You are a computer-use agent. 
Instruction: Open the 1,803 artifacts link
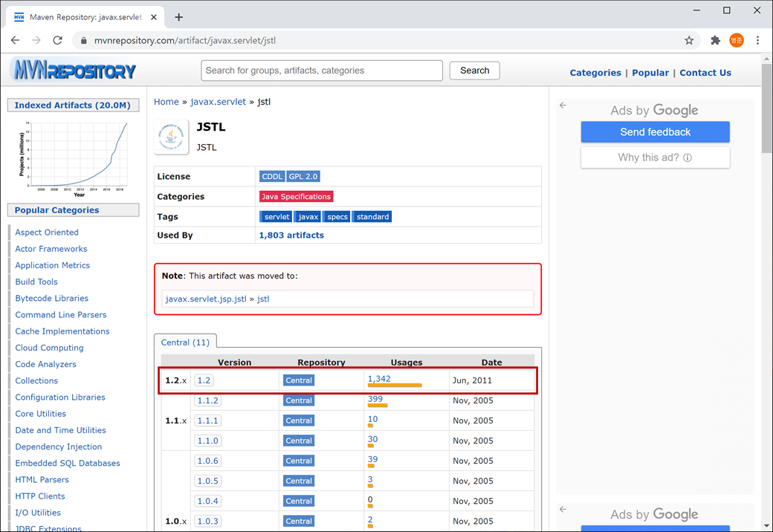(291, 236)
